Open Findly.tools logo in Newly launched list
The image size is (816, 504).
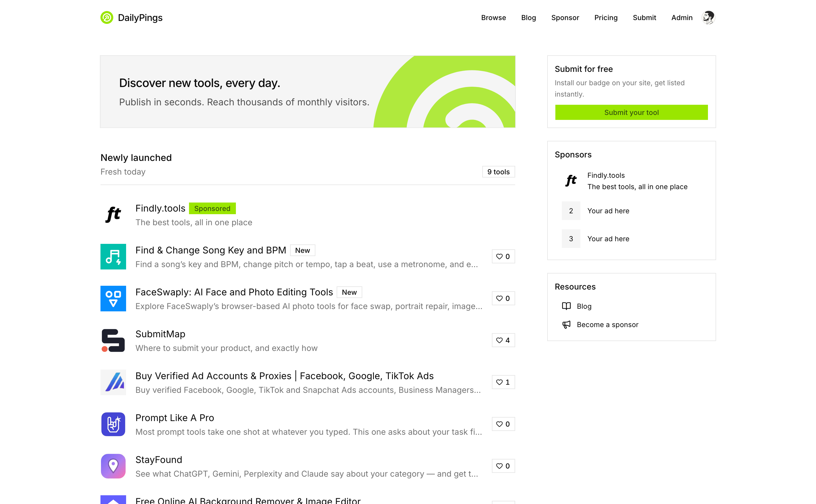[x=113, y=215]
